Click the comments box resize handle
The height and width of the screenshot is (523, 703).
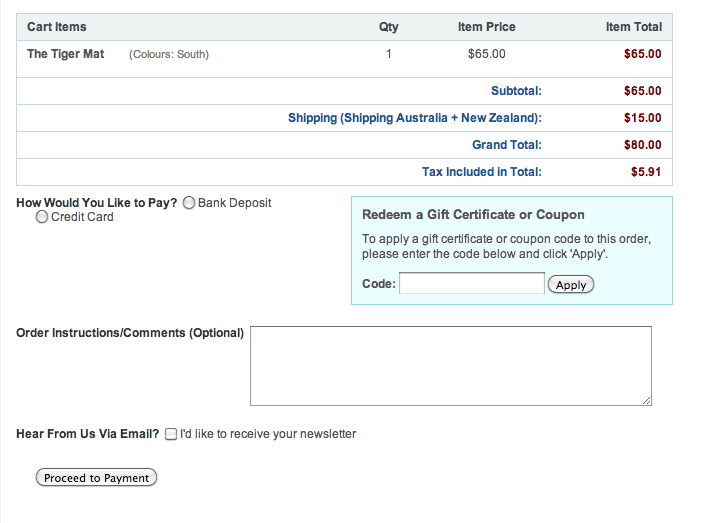[646, 400]
